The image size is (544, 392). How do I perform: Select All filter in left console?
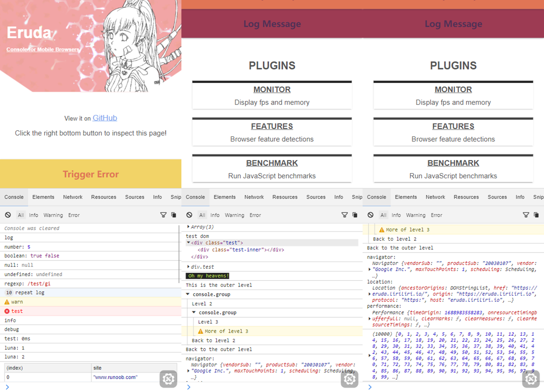(x=21, y=215)
